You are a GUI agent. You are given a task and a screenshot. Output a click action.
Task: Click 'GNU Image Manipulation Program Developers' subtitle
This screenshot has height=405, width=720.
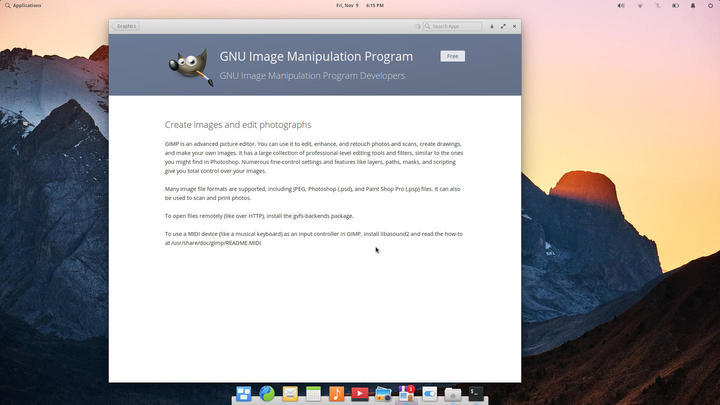[x=312, y=76]
